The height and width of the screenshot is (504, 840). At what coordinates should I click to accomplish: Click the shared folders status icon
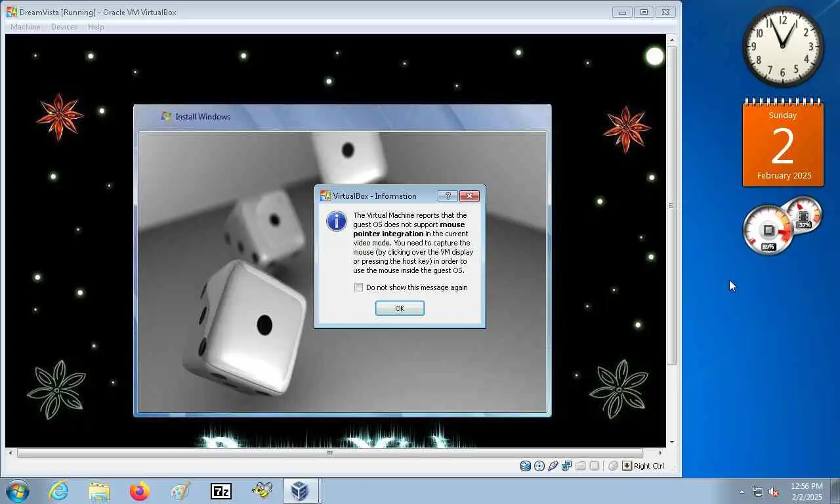581,466
